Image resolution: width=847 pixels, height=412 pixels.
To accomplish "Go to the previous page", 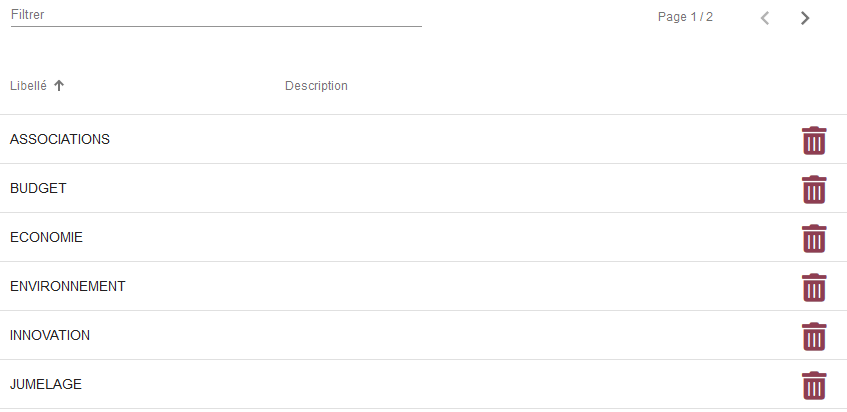I will point(765,18).
